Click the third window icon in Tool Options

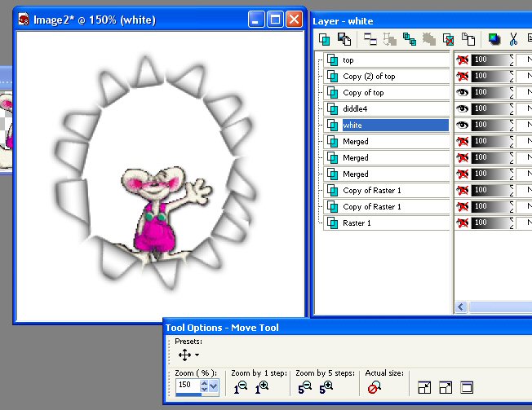click(467, 387)
